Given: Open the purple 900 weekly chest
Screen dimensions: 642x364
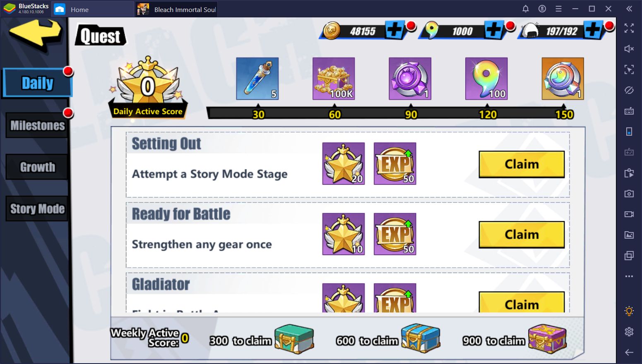Looking at the screenshot, I should click(547, 339).
